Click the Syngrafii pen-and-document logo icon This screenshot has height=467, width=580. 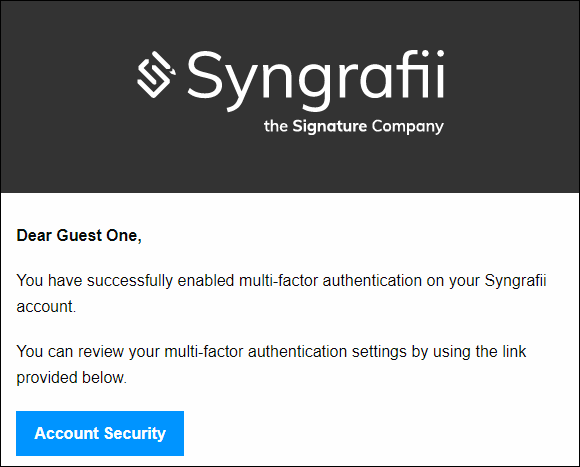point(156,75)
